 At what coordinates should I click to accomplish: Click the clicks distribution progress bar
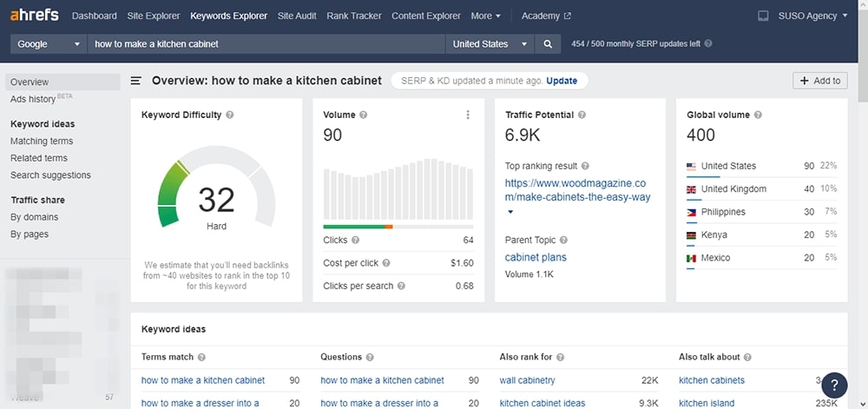point(398,227)
